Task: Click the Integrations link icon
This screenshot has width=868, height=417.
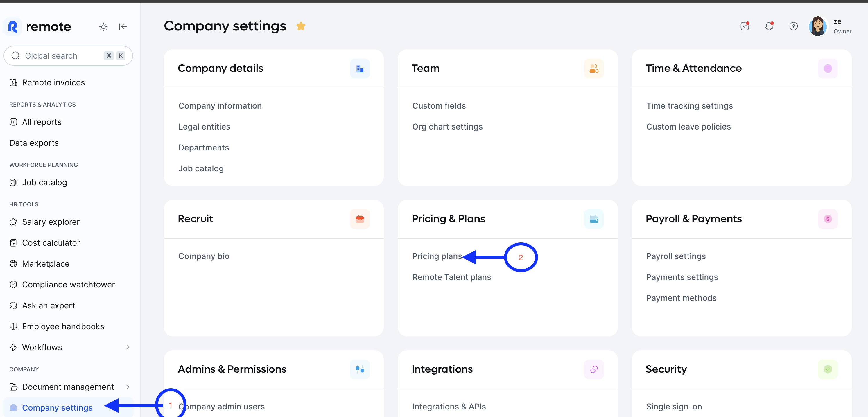Action: [594, 369]
